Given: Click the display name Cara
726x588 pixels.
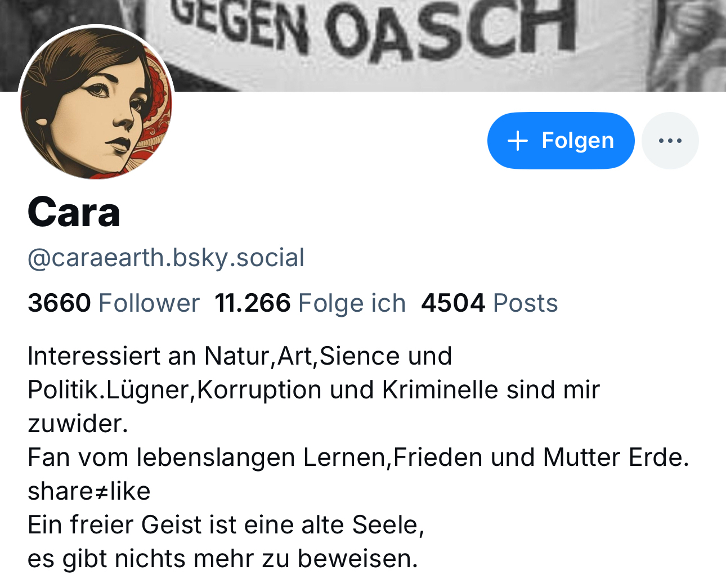Looking at the screenshot, I should (74, 213).
